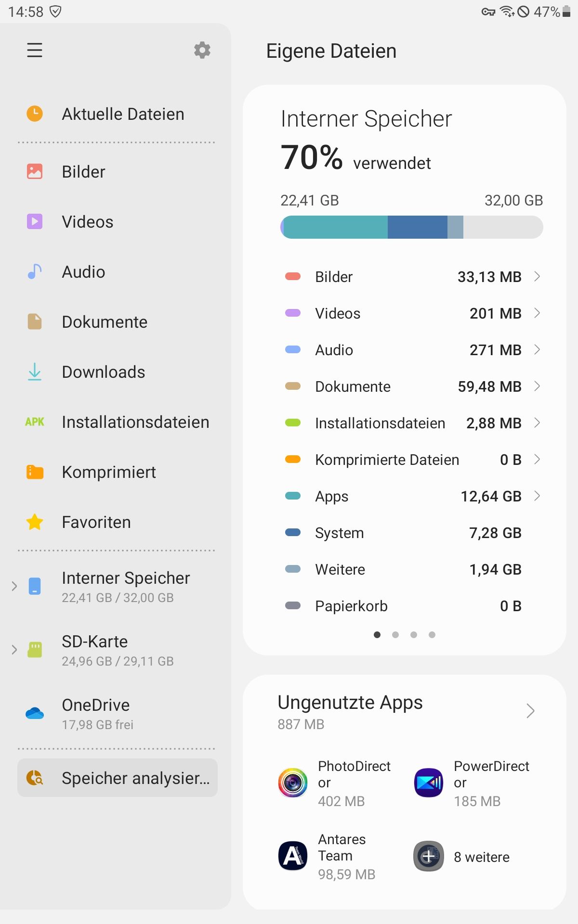
Task: Open the Ungenutzte Apps chevron
Action: click(530, 711)
